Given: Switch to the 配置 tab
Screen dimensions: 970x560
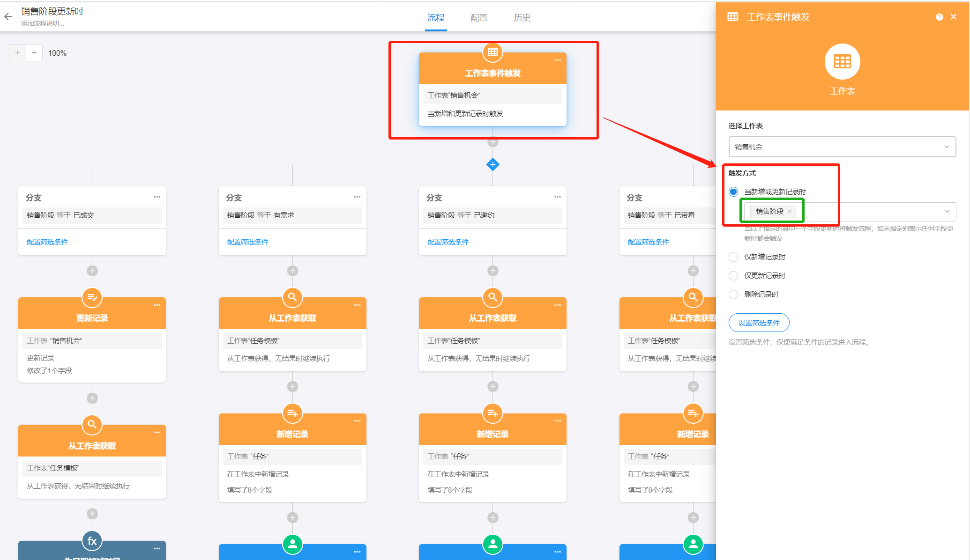Looking at the screenshot, I should point(479,18).
